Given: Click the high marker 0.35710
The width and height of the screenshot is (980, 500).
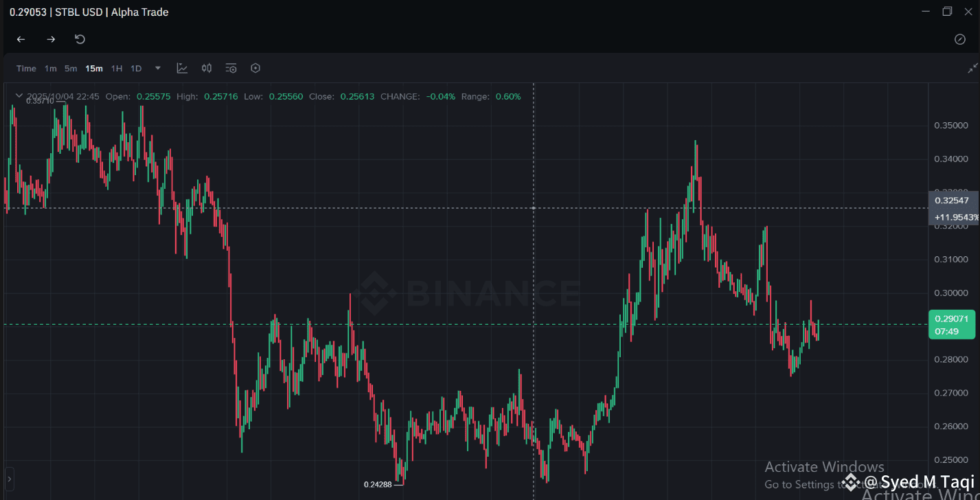Looking at the screenshot, I should tap(40, 101).
